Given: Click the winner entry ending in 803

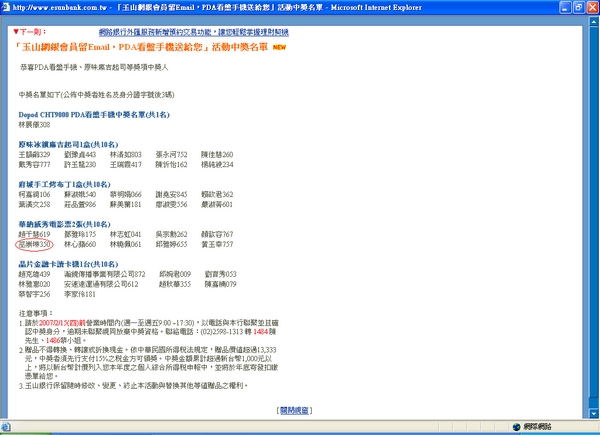Looking at the screenshot, I should (x=126, y=155).
